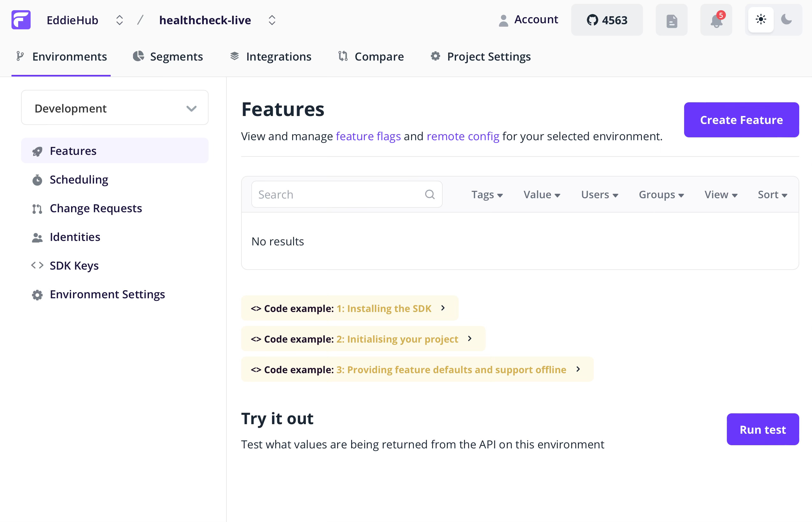
Task: Go to the Environments tab
Action: click(x=61, y=57)
